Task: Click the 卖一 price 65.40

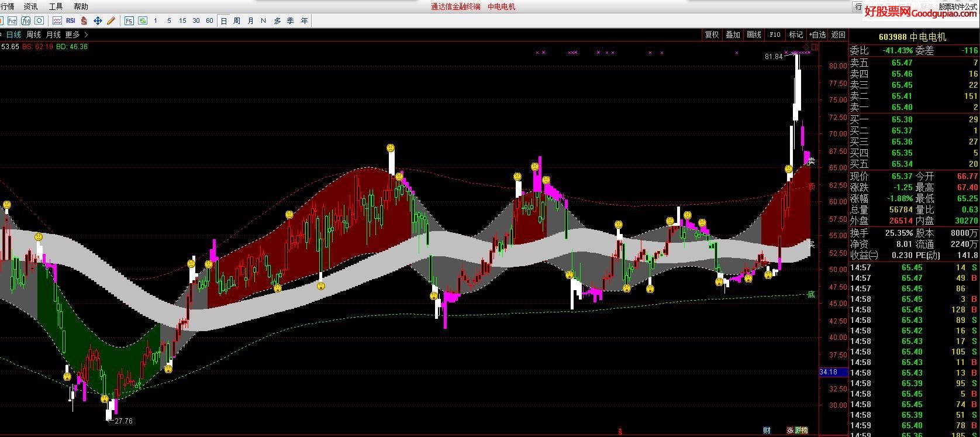Action: (902, 107)
